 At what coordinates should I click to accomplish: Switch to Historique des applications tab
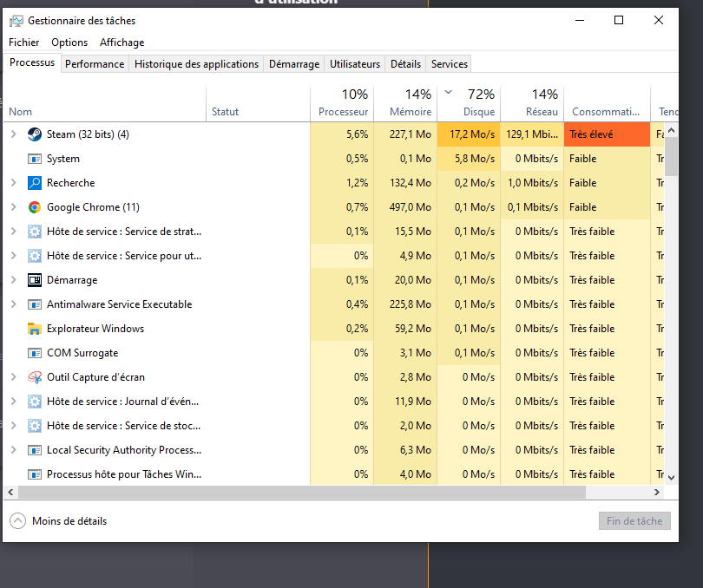click(x=196, y=64)
